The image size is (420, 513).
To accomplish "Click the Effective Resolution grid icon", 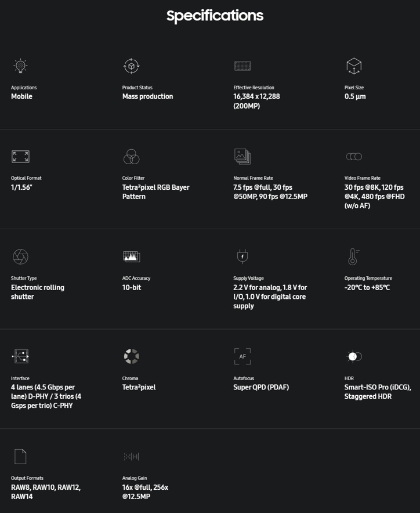I will coord(242,66).
